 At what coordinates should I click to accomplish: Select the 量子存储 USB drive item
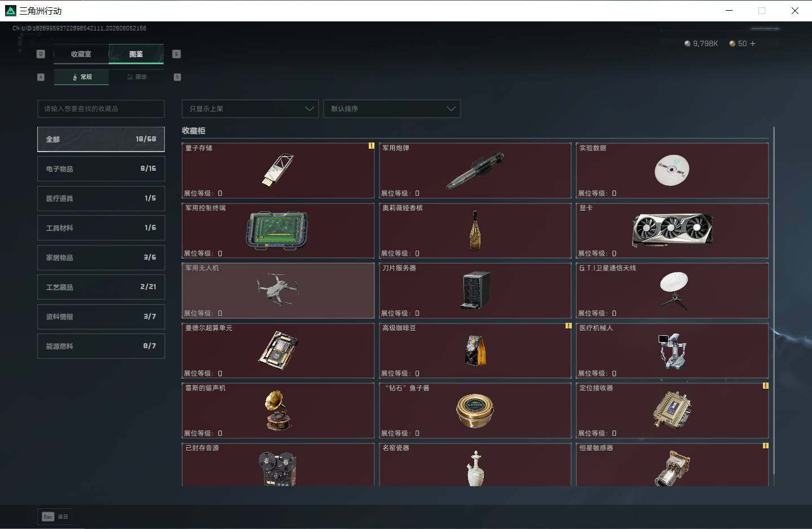coord(278,170)
